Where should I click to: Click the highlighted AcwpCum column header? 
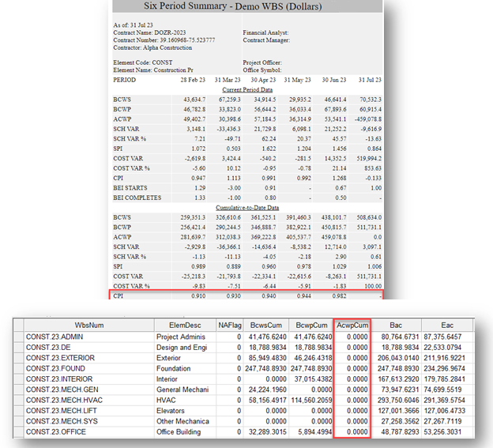(352, 322)
